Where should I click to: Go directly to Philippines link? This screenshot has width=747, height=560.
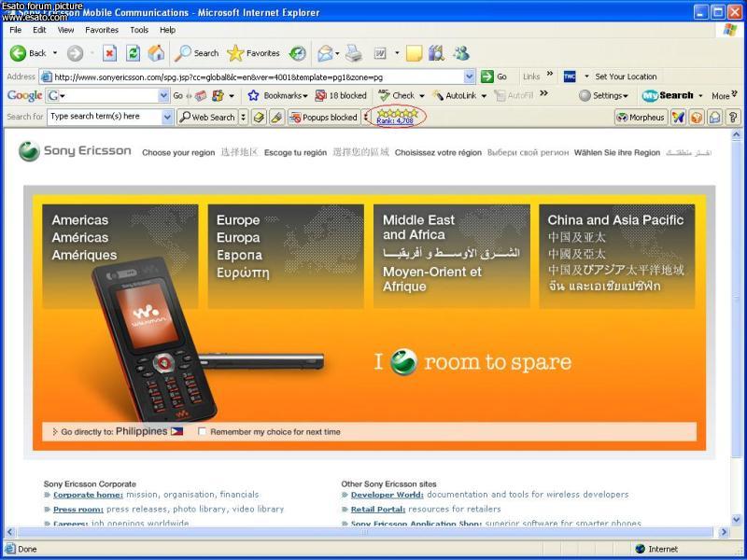[142, 431]
